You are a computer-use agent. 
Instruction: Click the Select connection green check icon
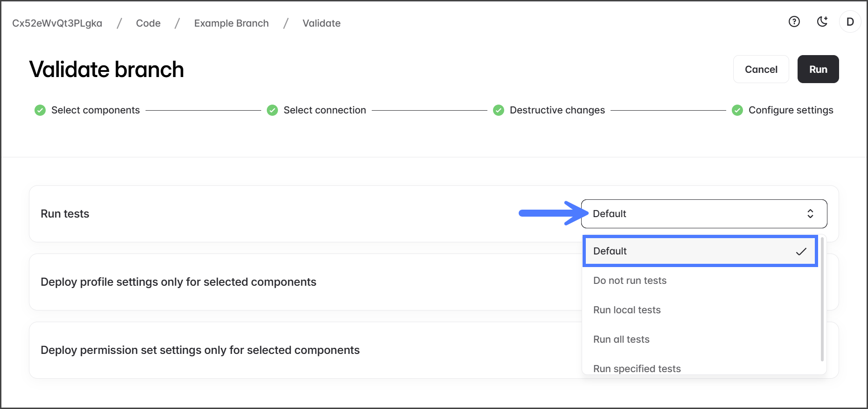coord(272,110)
